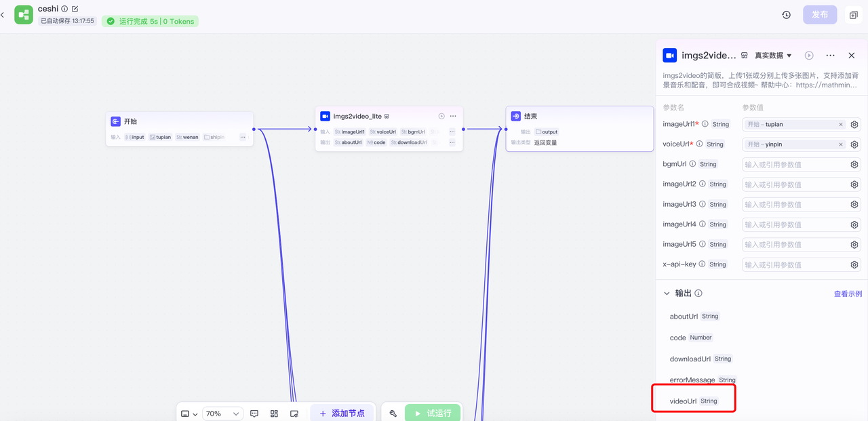This screenshot has height=421, width=868.
Task: Open info icon next to ceshi title
Action: [x=64, y=9]
